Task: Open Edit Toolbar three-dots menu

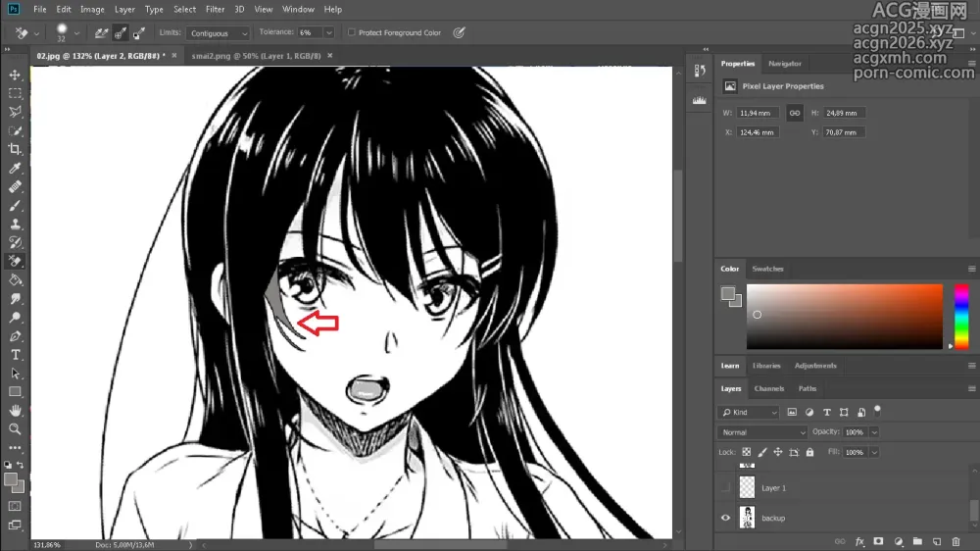Action: click(x=15, y=448)
